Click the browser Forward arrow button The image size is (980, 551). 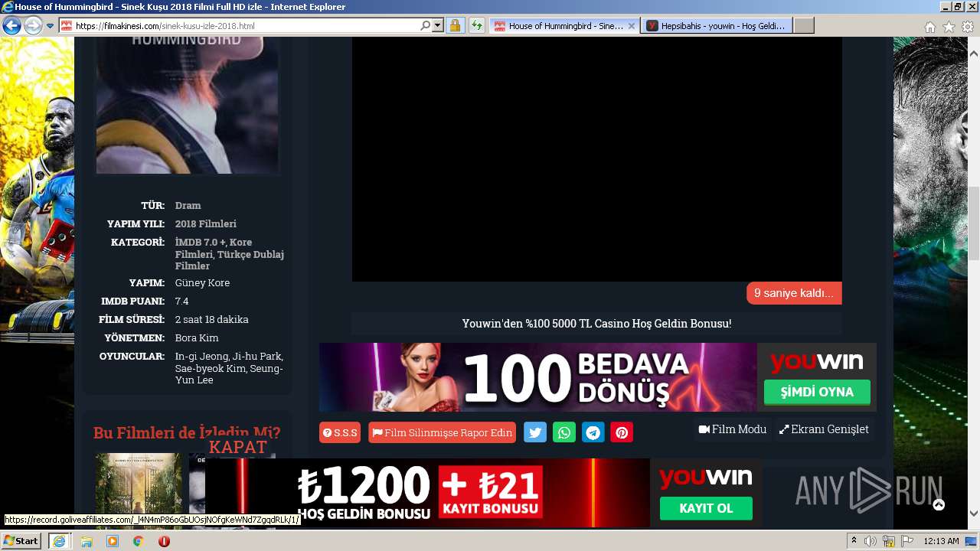[33, 26]
